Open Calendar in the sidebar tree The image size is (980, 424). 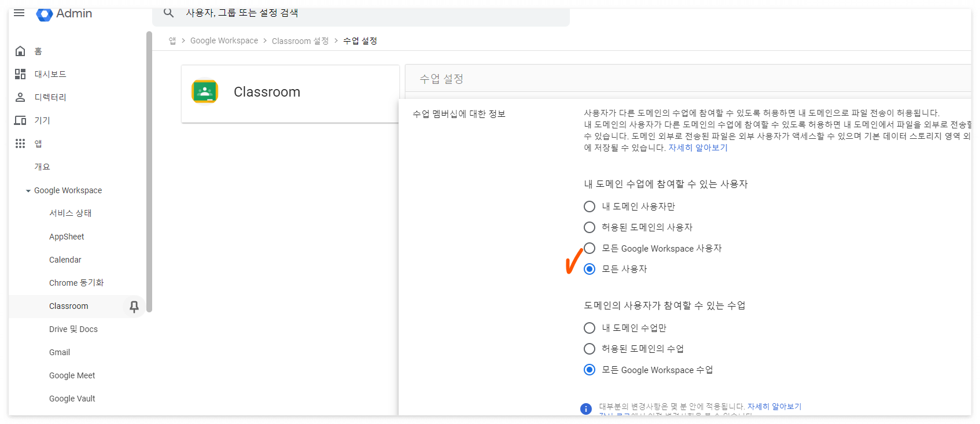click(x=65, y=260)
